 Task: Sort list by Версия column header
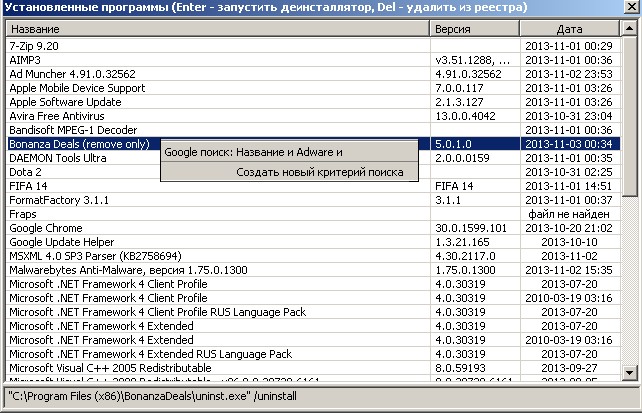[x=475, y=29]
